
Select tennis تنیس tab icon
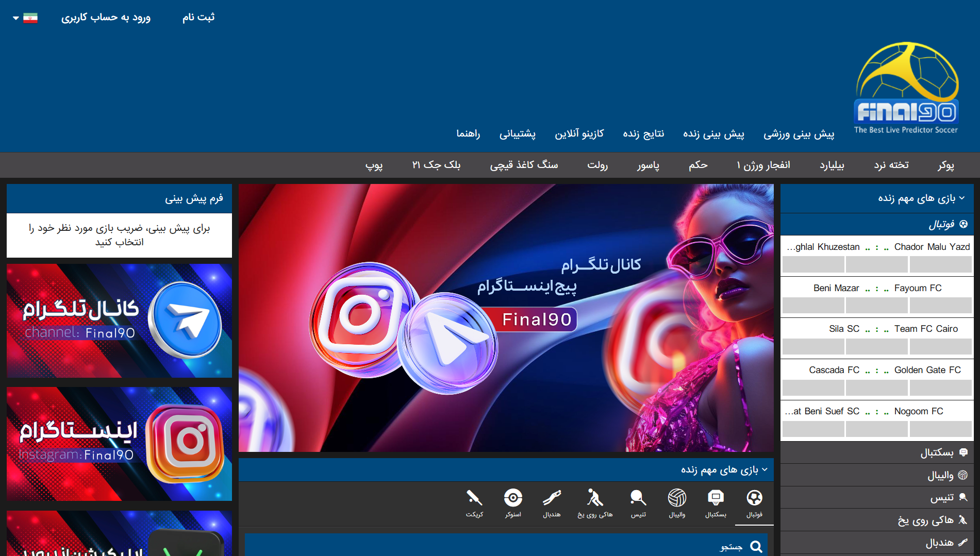[638, 503]
